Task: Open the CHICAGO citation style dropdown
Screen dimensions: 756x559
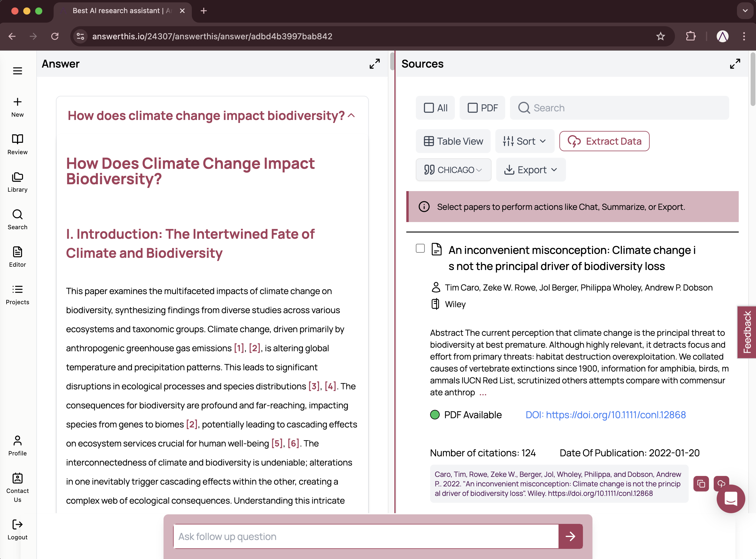Action: pos(453,170)
